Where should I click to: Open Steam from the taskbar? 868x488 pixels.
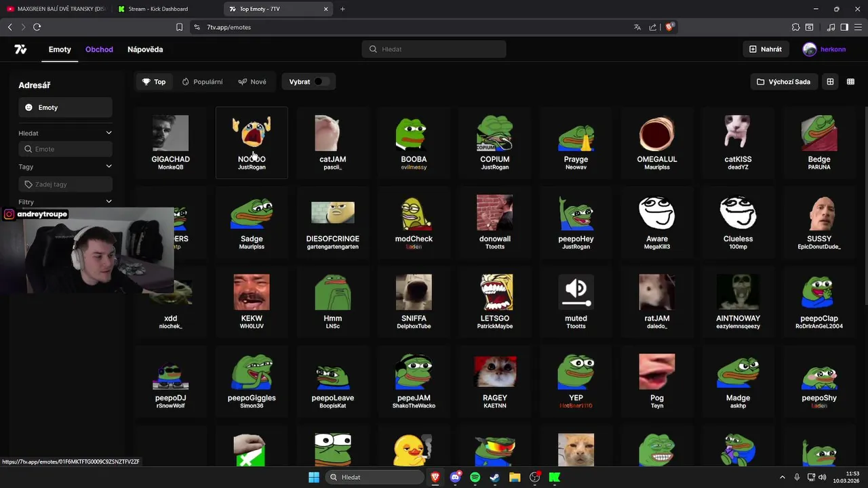494,477
